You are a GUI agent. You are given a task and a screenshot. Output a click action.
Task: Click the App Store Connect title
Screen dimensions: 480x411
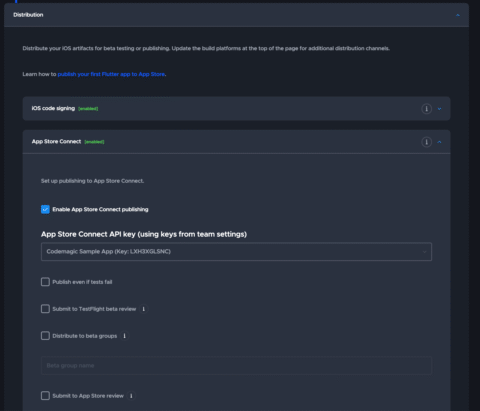pos(56,142)
